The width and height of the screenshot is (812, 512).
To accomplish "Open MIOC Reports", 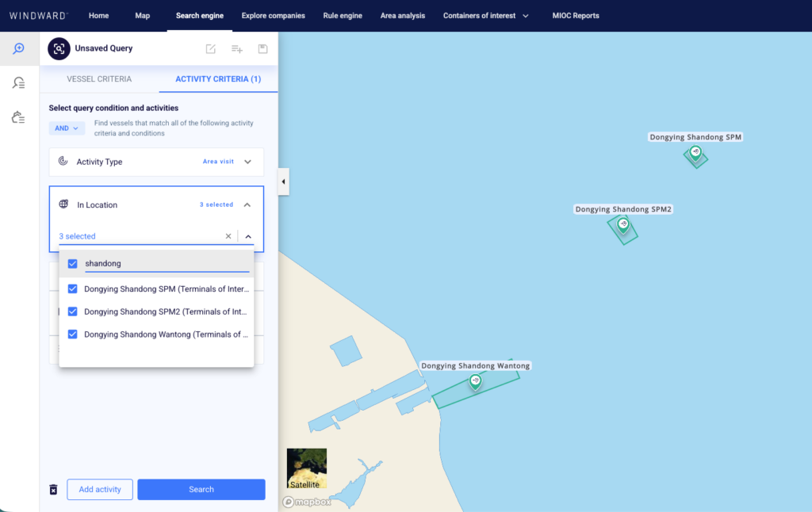I will (576, 16).
